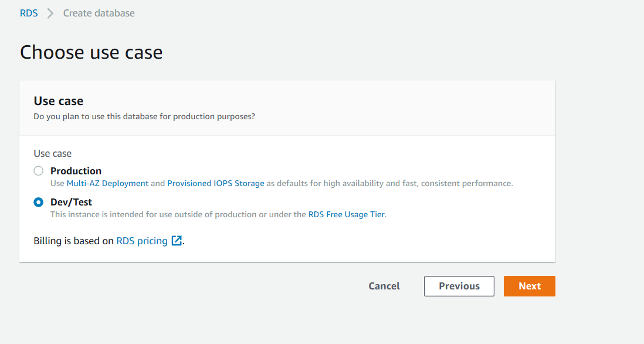Open the external link icon beside RDS pricing
Image resolution: width=644 pixels, height=344 pixels.
tap(177, 241)
